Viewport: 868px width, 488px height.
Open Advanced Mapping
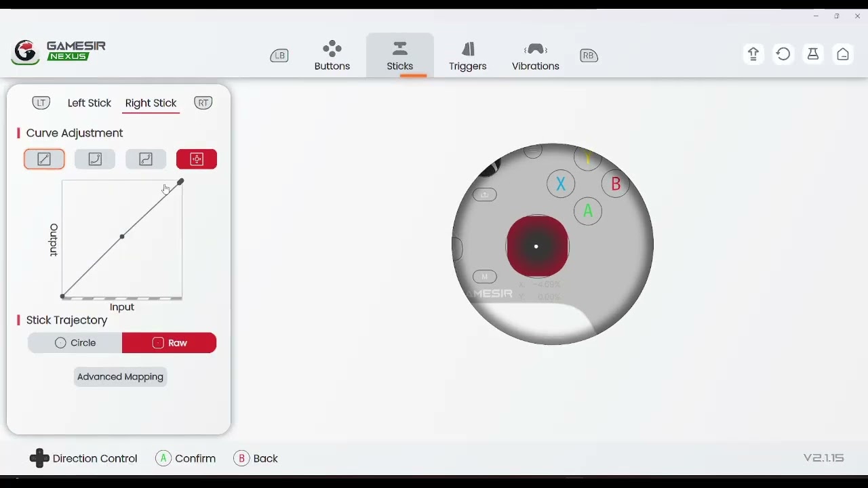point(120,377)
